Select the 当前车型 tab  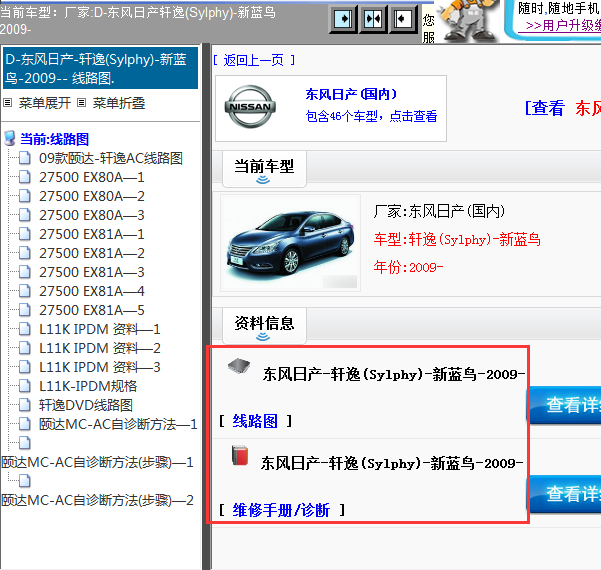point(264,169)
